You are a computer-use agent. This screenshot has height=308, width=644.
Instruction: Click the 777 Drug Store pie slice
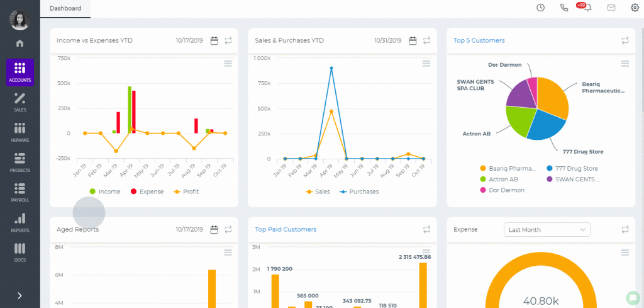547,124
